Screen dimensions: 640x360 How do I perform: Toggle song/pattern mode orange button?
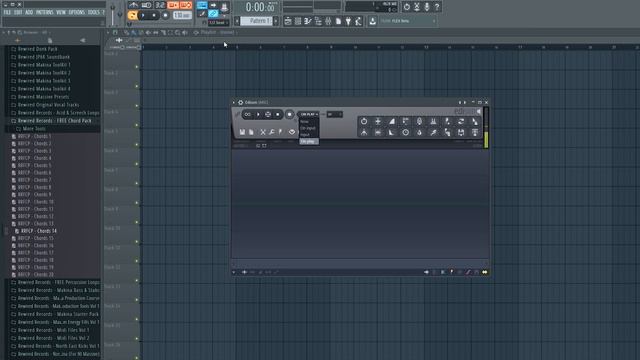tap(132, 16)
